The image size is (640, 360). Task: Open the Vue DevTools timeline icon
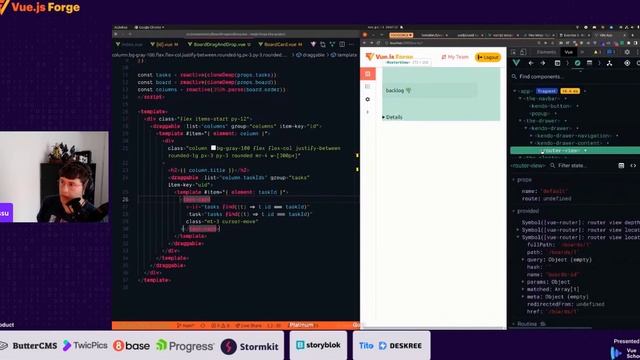tap(589, 63)
